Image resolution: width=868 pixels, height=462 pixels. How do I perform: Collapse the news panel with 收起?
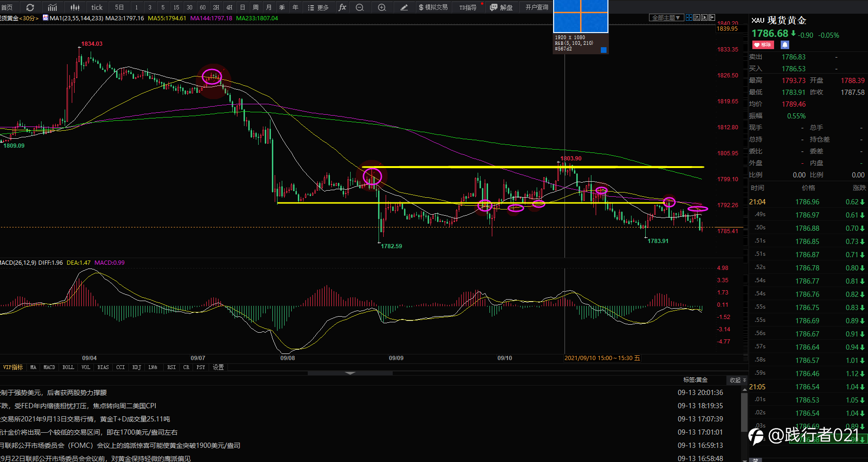(738, 380)
